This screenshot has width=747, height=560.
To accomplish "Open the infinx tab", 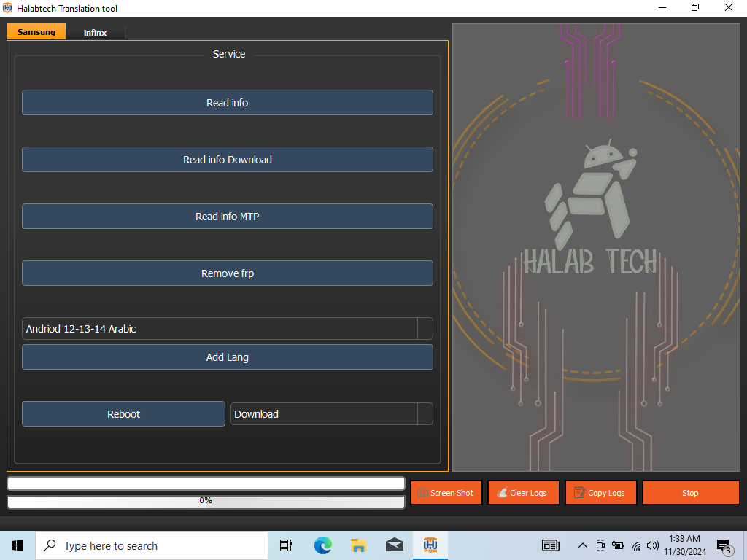I will click(x=96, y=32).
